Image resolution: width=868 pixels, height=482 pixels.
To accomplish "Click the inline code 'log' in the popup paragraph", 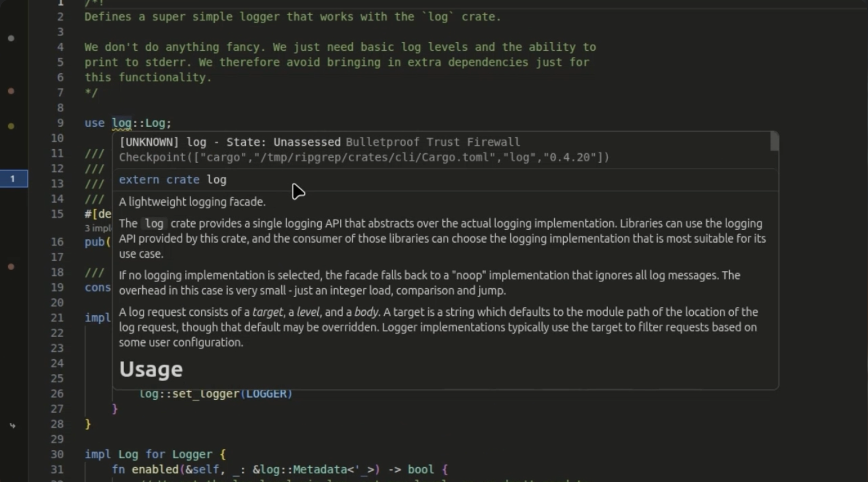I will 154,224.
